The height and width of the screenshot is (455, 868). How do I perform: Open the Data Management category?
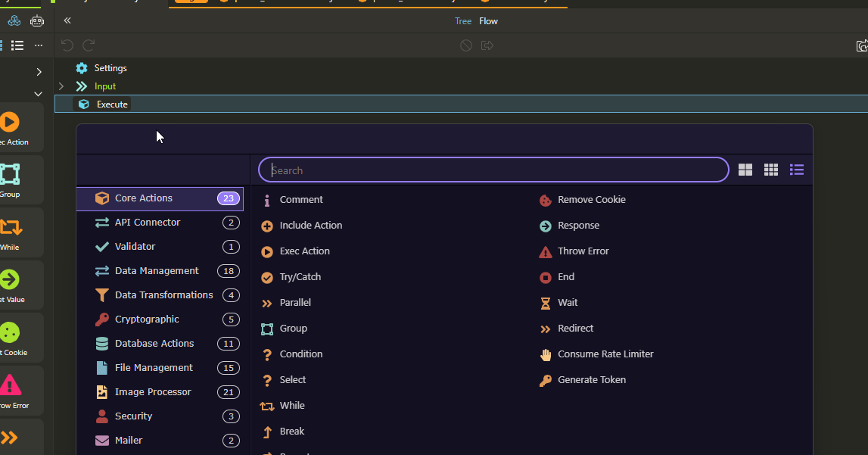pyautogui.click(x=157, y=271)
